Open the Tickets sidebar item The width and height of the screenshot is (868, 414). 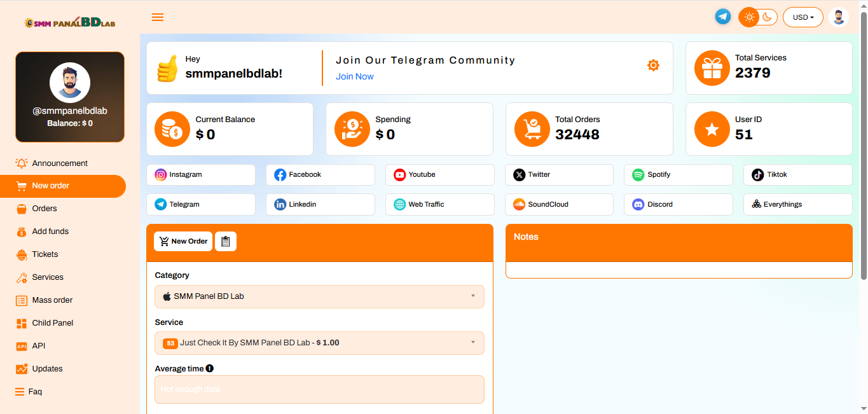[x=45, y=254]
